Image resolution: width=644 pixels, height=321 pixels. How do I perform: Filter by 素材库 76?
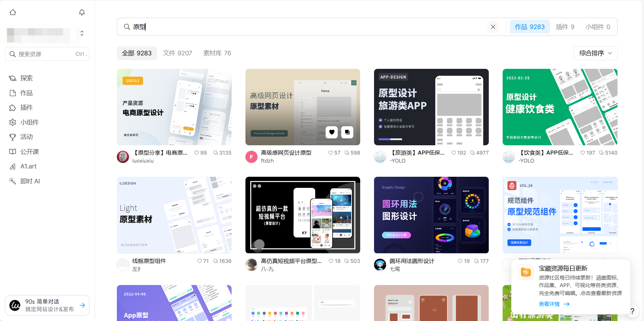[217, 53]
